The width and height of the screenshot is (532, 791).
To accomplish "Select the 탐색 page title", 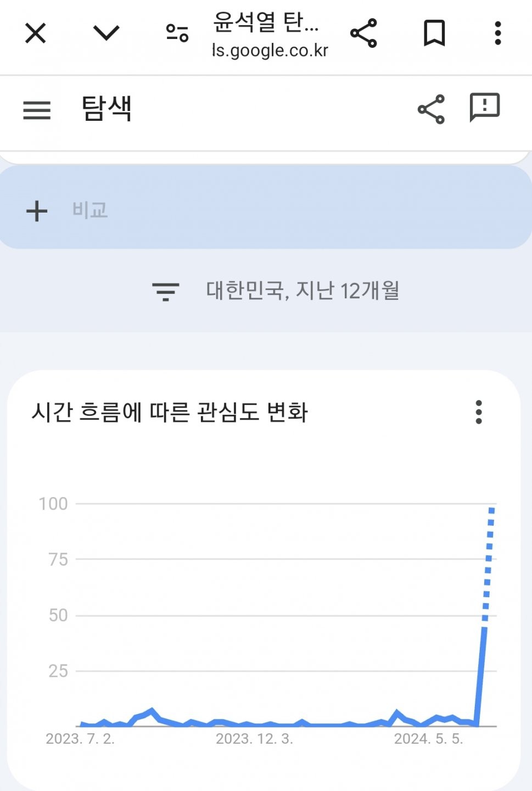I will click(x=107, y=108).
